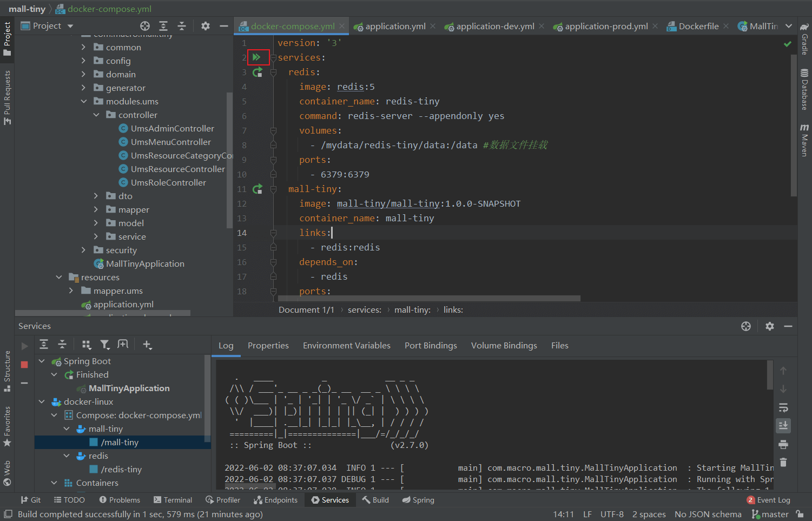812x521 pixels.
Task: Open Maven tool window
Action: (805, 140)
